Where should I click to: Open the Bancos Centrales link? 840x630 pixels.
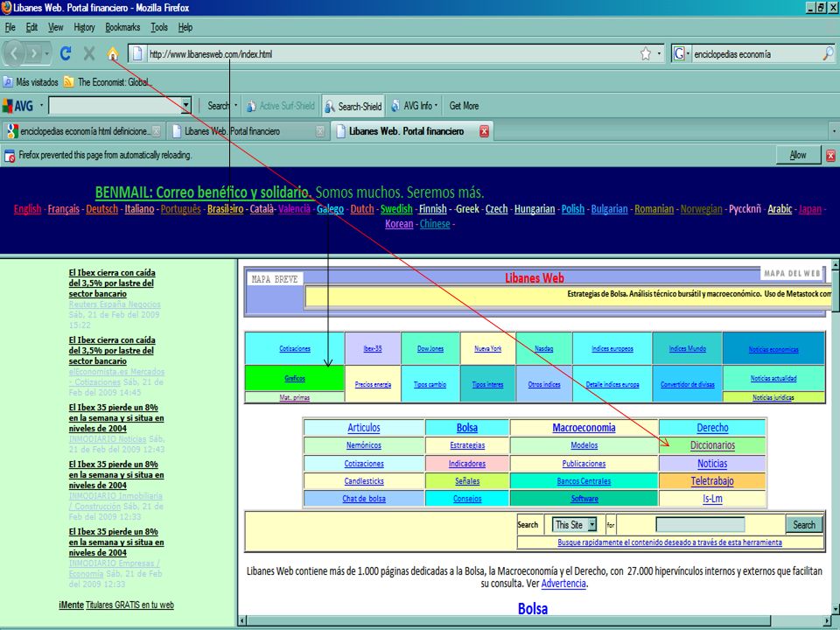(x=584, y=481)
